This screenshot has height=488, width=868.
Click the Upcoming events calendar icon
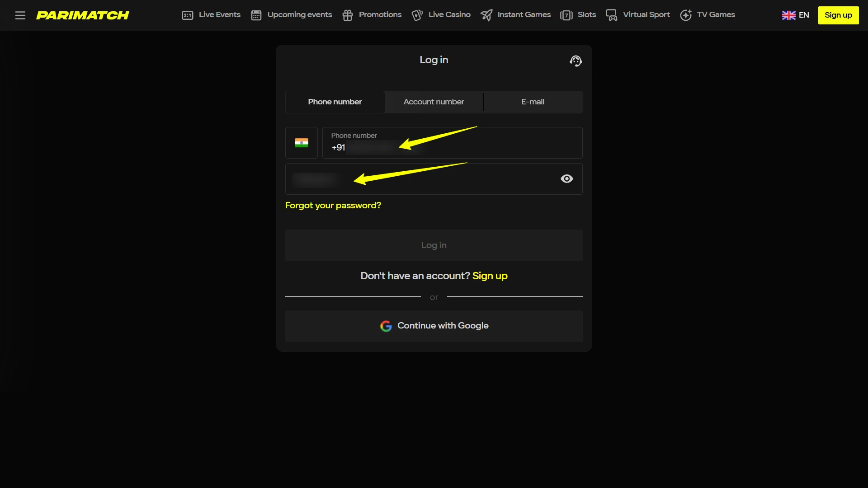pyautogui.click(x=256, y=15)
